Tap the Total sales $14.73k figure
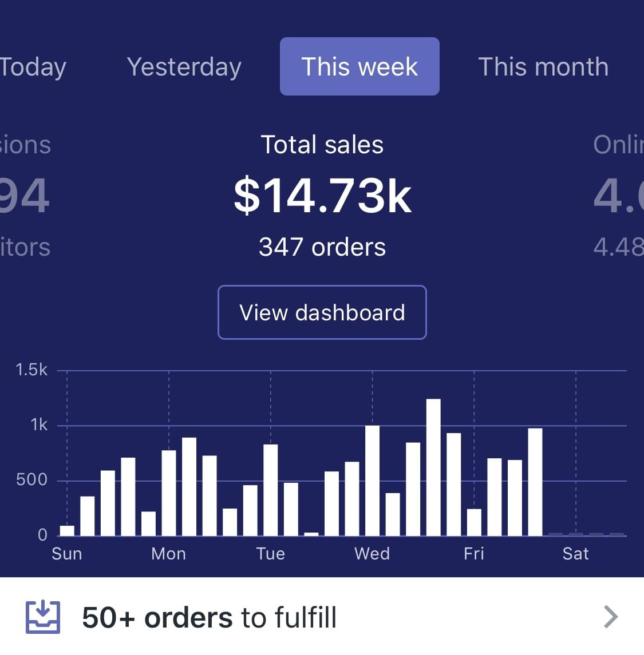This screenshot has height=655, width=644. click(x=322, y=196)
